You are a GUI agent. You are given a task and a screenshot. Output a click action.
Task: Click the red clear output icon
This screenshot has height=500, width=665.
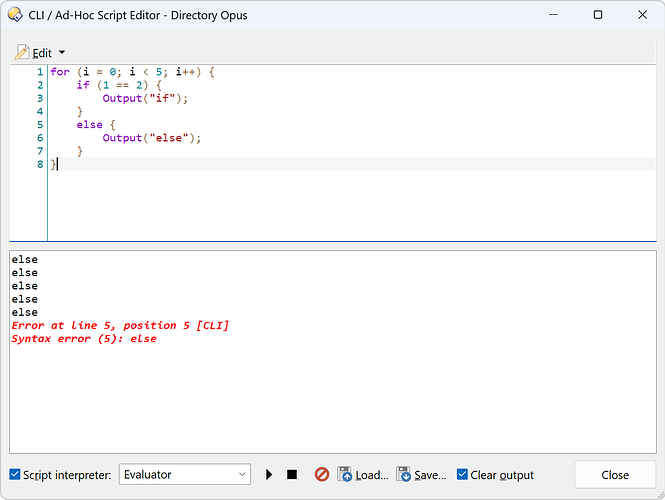322,475
